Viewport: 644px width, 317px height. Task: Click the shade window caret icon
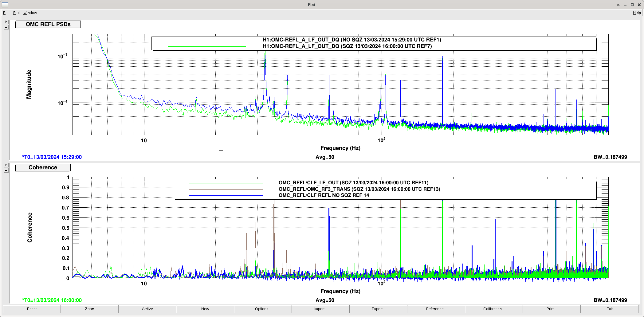618,5
